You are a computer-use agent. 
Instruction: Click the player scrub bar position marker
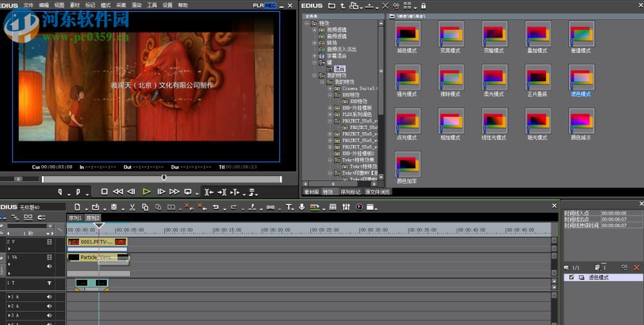pyautogui.click(x=164, y=177)
